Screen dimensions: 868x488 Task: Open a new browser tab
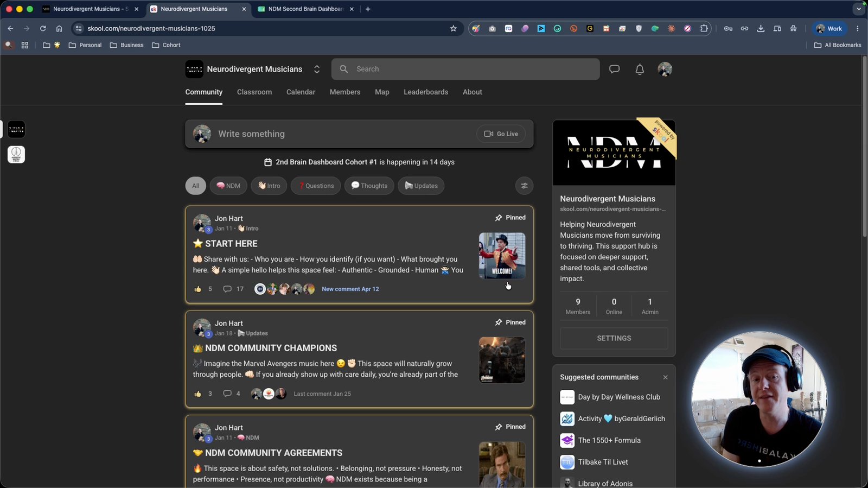point(368,9)
